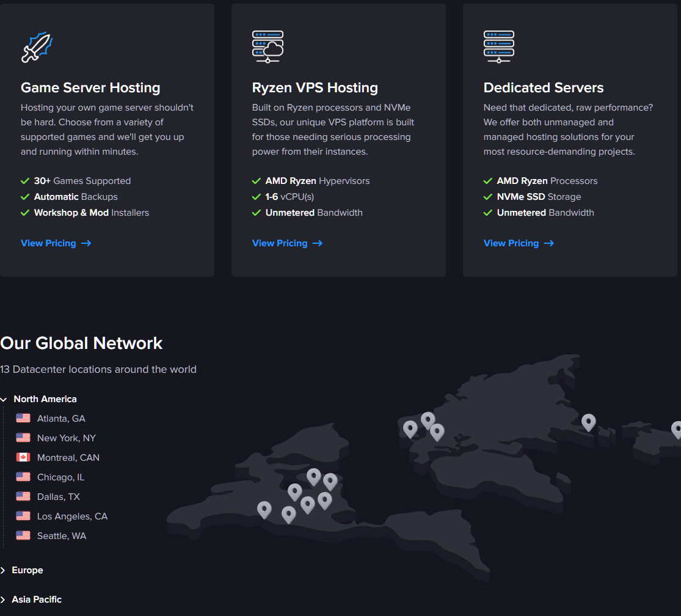Click the Montreal, CAN location entry
This screenshot has width=681, height=616.
(68, 458)
